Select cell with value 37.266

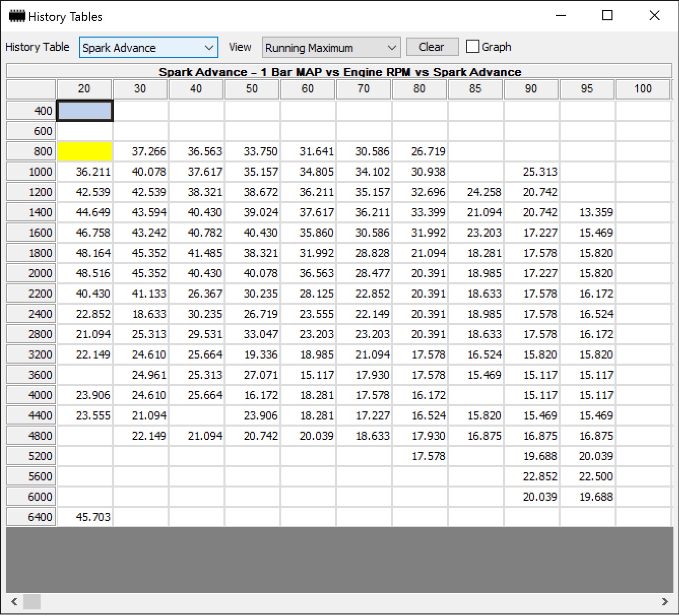(x=141, y=151)
